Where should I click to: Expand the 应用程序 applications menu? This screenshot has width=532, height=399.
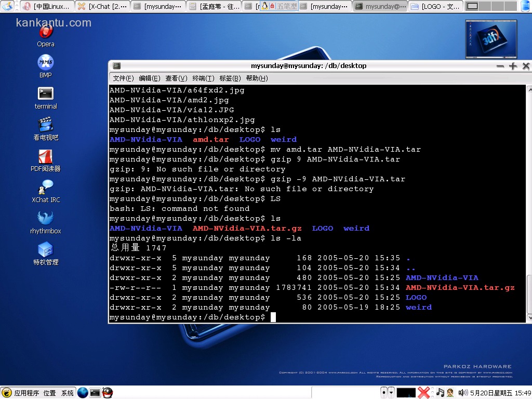coord(26,393)
